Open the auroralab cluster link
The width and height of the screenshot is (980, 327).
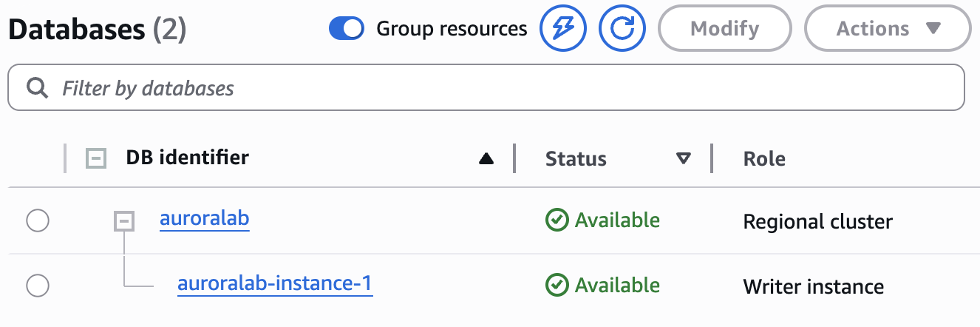(x=205, y=219)
